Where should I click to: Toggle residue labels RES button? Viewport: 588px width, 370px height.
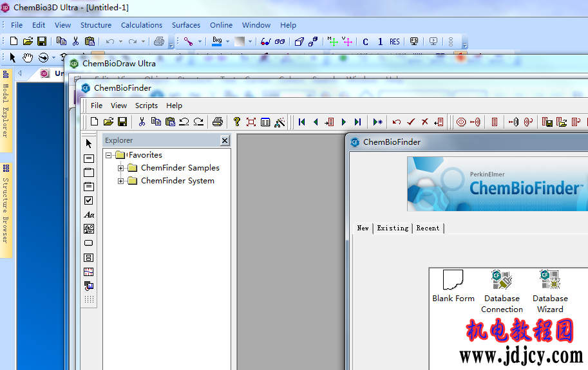coord(395,42)
